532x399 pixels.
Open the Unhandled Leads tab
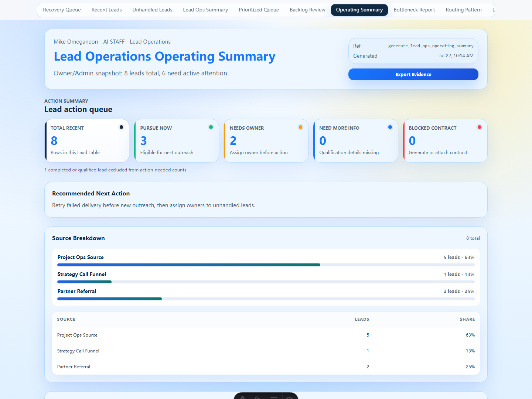coord(152,10)
